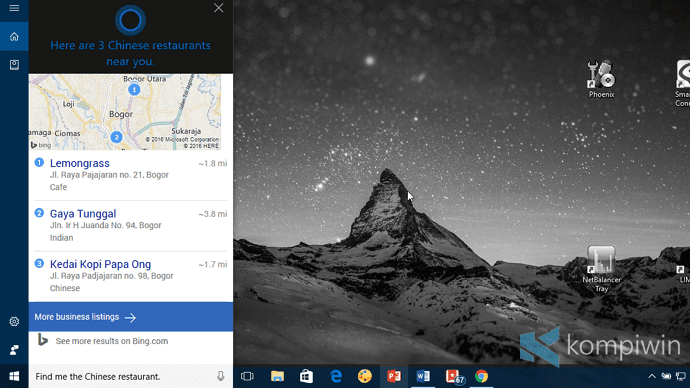
Task: Click the ~1.7 mi distance label
Action: pyautogui.click(x=213, y=264)
